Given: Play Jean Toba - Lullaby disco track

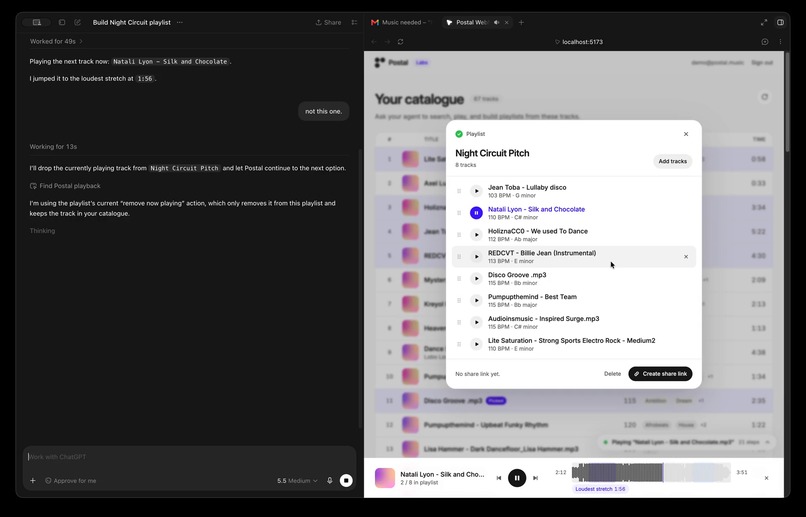Looking at the screenshot, I should [477, 191].
